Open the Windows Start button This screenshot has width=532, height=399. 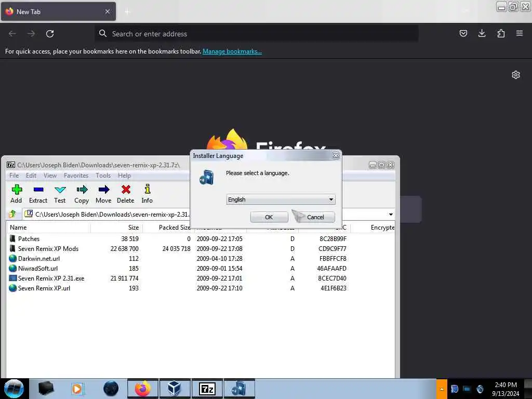click(14, 389)
